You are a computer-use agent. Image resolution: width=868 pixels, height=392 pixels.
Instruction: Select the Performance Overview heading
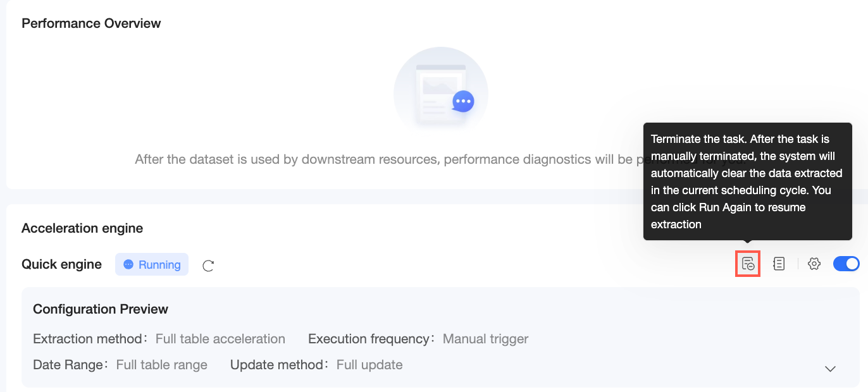tap(91, 23)
